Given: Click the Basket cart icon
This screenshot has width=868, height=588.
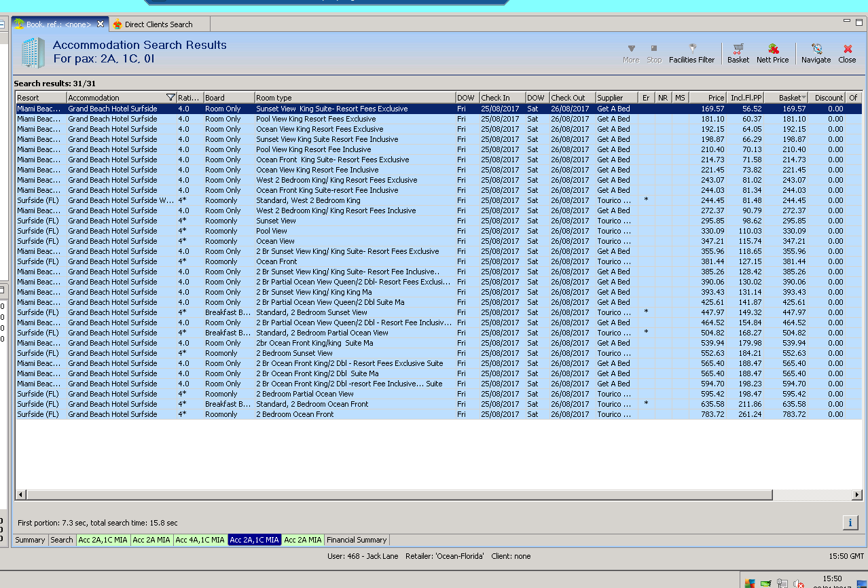Looking at the screenshot, I should 738,49.
